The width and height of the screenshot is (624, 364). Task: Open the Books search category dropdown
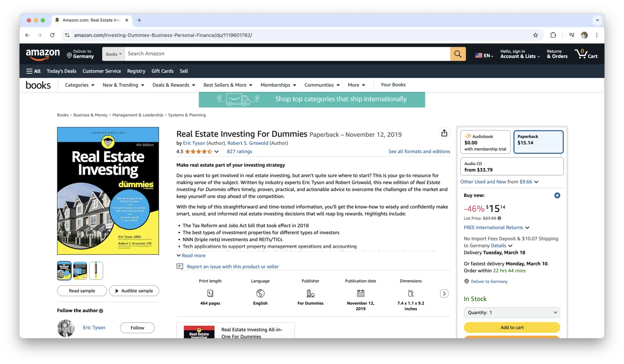tap(114, 54)
